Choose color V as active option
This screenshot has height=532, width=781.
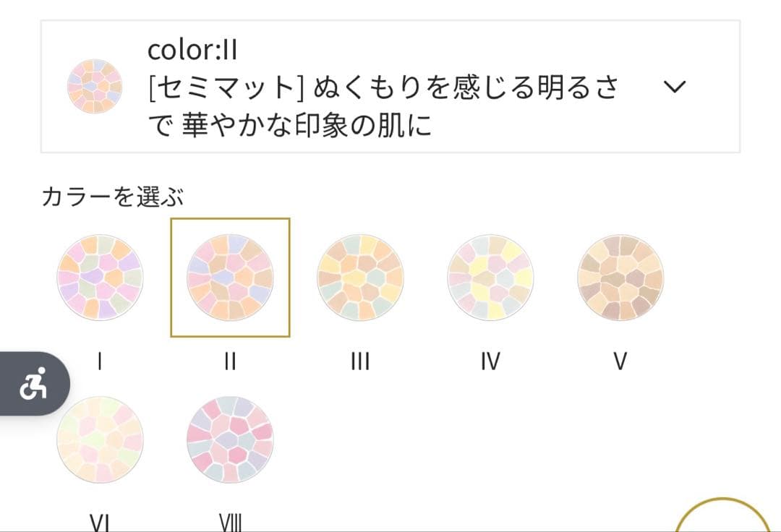pos(620,277)
